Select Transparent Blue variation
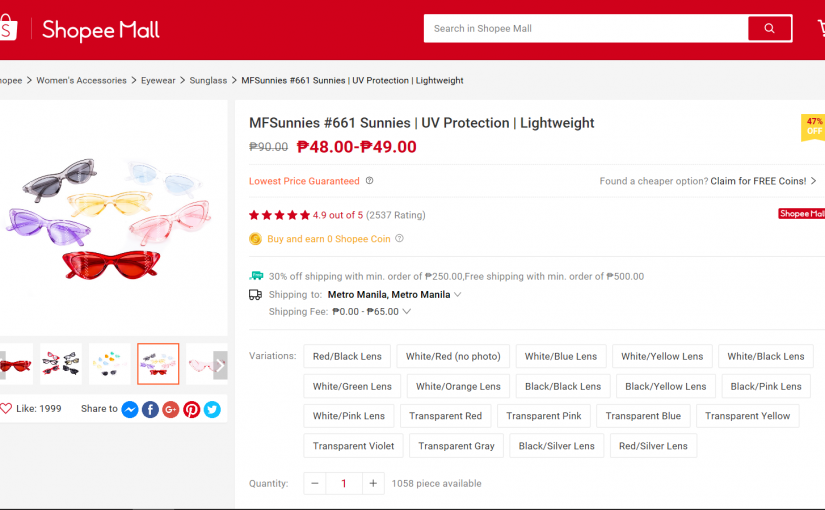This screenshot has width=825, height=510. (x=643, y=416)
